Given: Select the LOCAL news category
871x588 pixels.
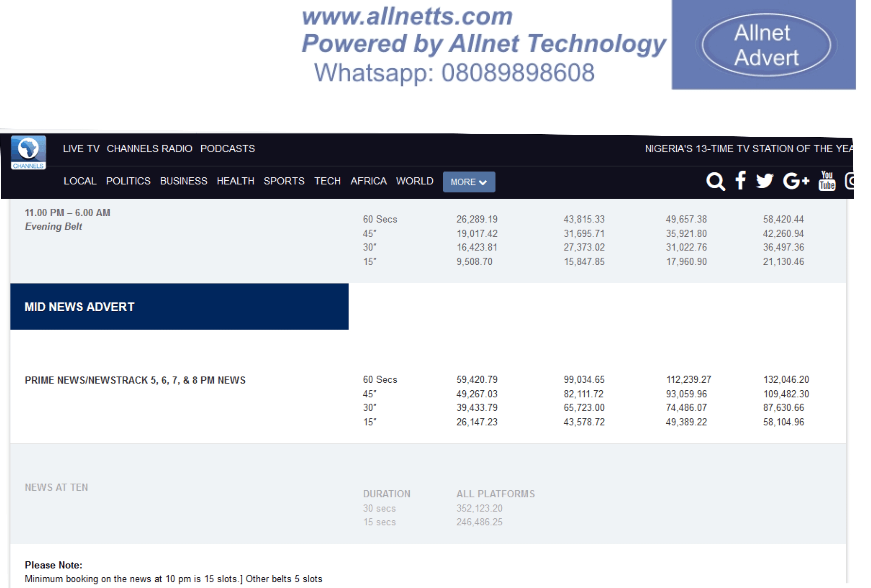Looking at the screenshot, I should click(80, 181).
